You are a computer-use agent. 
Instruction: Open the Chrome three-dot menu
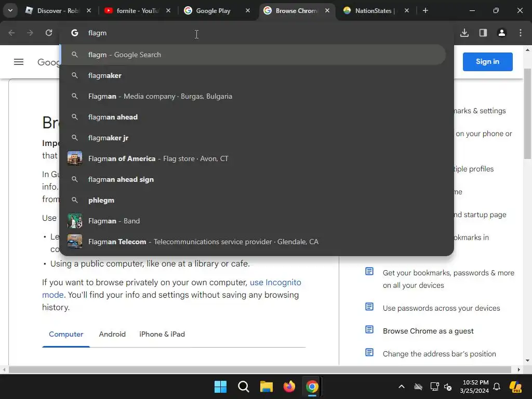pyautogui.click(x=521, y=33)
